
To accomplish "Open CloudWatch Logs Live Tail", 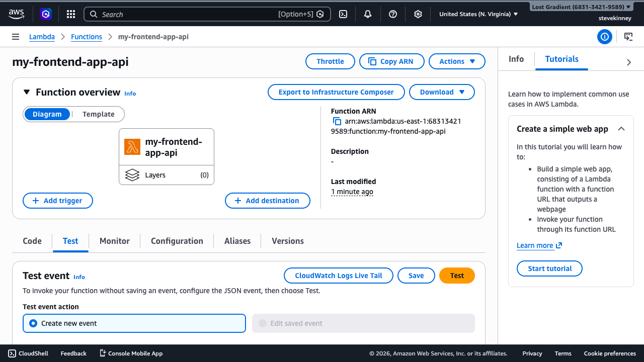I will point(339,276).
